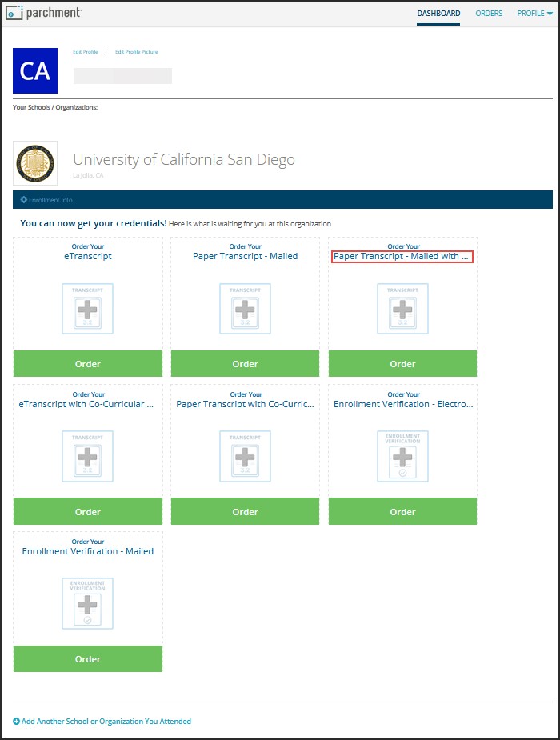Click the Enrollment Verification - Electro... document icon
This screenshot has width=560, height=740.
pos(403,456)
